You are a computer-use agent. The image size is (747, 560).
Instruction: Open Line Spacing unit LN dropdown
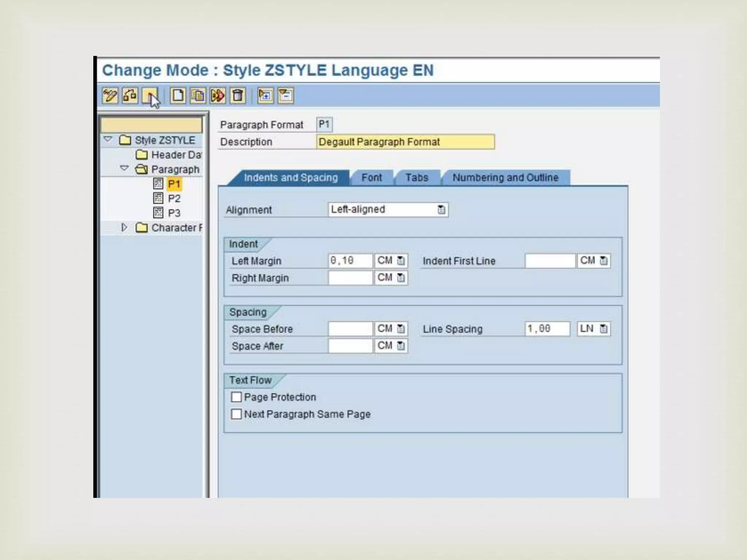[603, 329]
